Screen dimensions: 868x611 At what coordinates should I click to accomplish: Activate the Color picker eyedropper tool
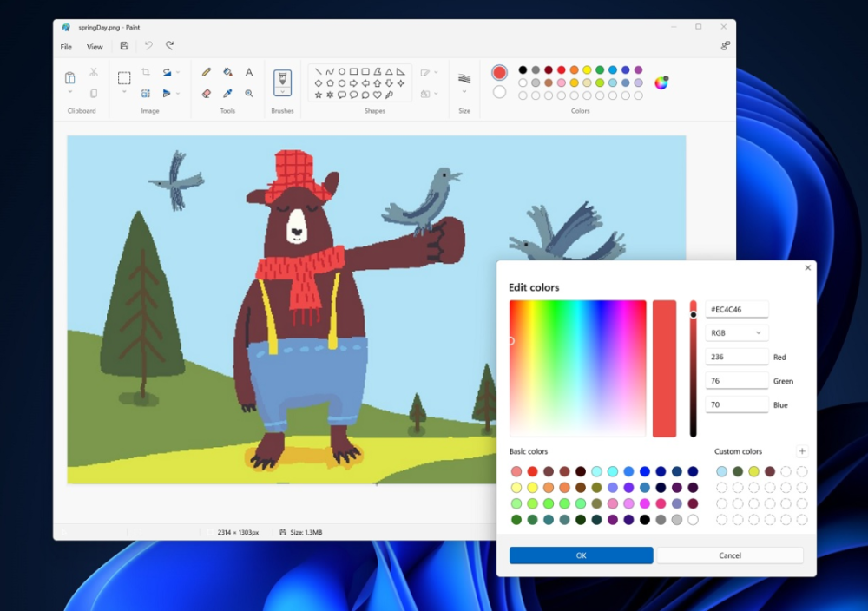pyautogui.click(x=227, y=94)
